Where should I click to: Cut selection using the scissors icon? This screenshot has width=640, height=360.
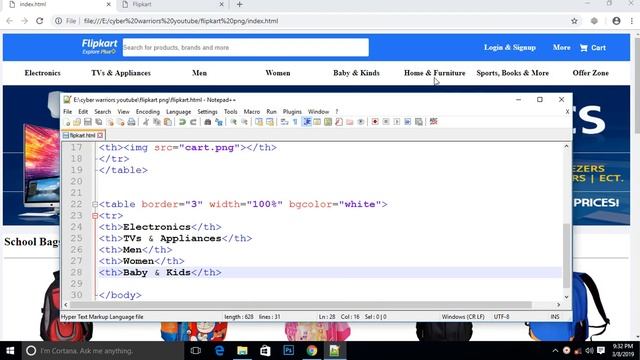tap(146, 122)
